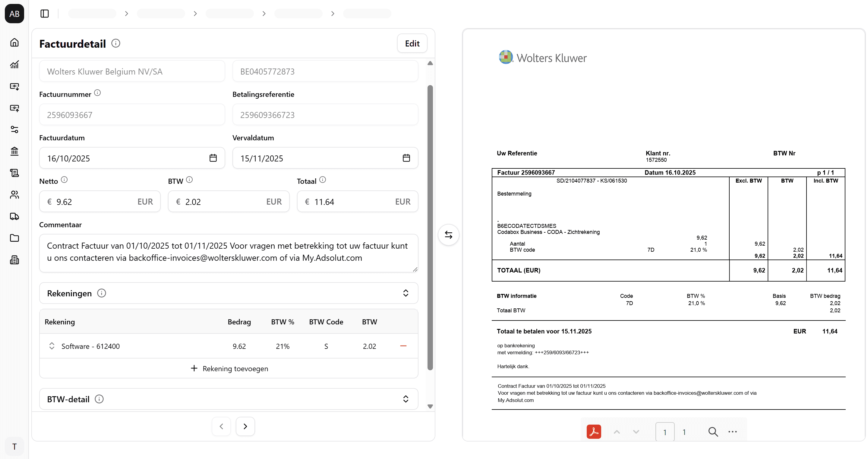This screenshot has width=868, height=459.
Task: Click the scrollbar down arrow
Action: click(x=430, y=406)
